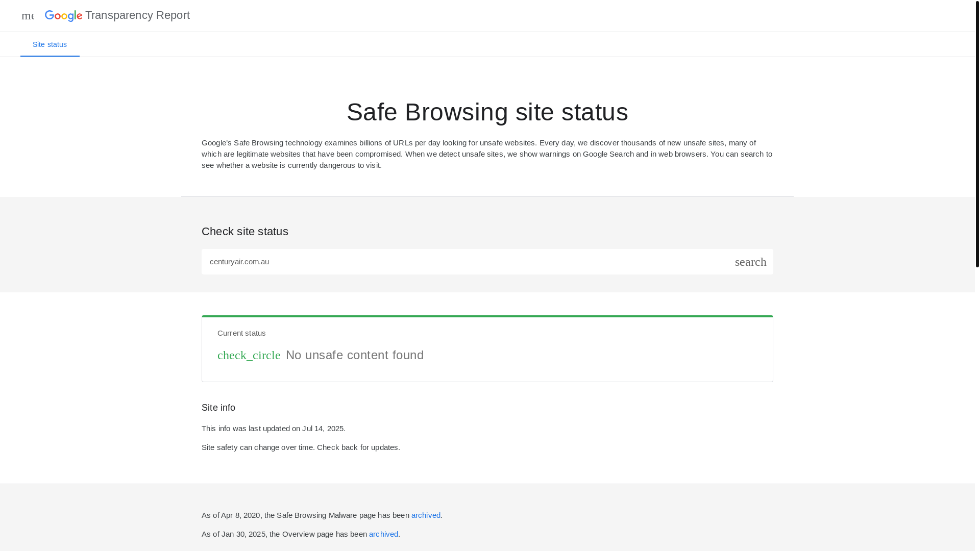
Task: Open the archived Overview page link
Action: 383,534
